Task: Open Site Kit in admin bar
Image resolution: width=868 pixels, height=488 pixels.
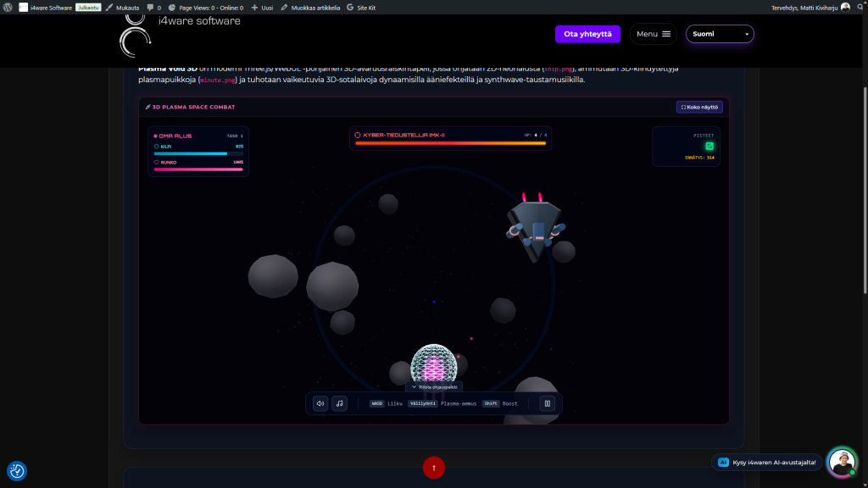Action: pos(361,8)
